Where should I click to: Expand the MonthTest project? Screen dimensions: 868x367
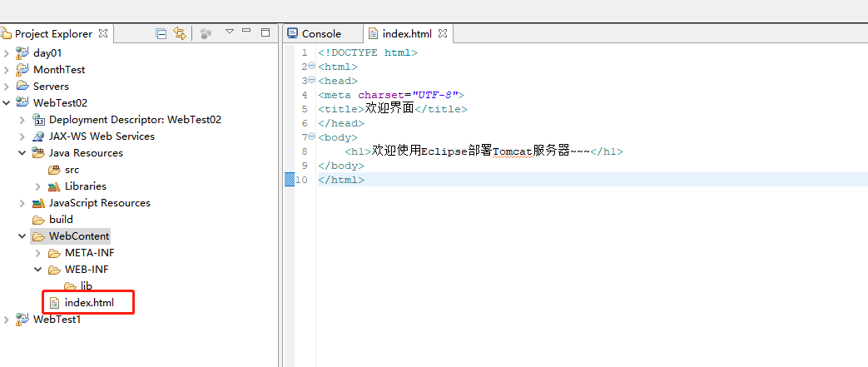(x=6, y=70)
